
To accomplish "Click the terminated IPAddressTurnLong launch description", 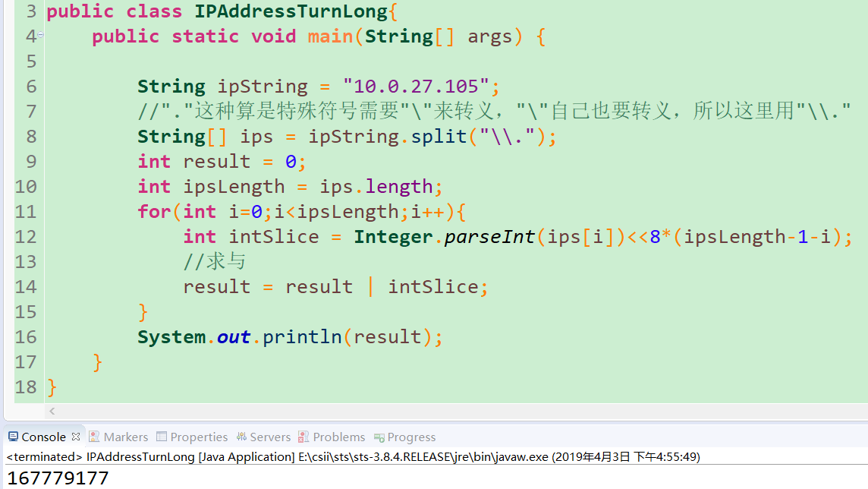I will point(353,457).
